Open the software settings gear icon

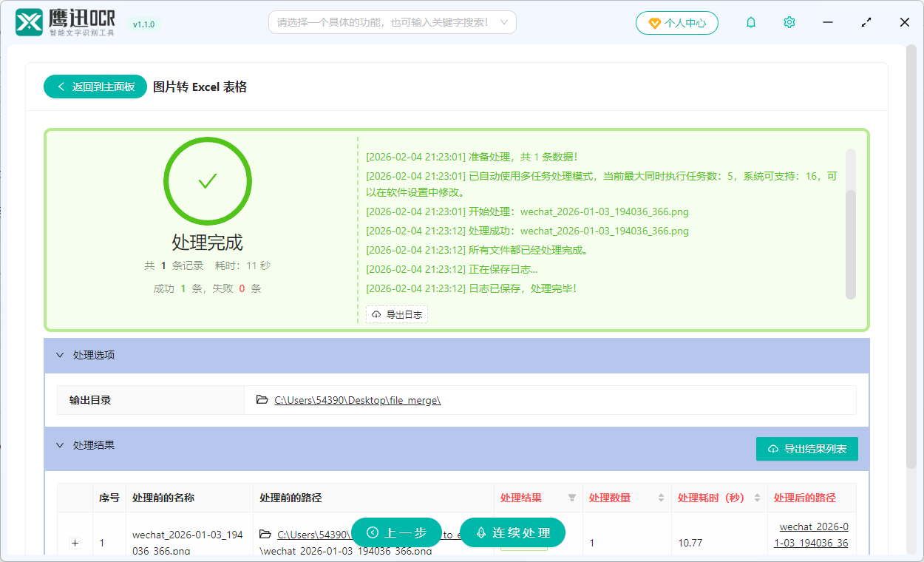[789, 22]
